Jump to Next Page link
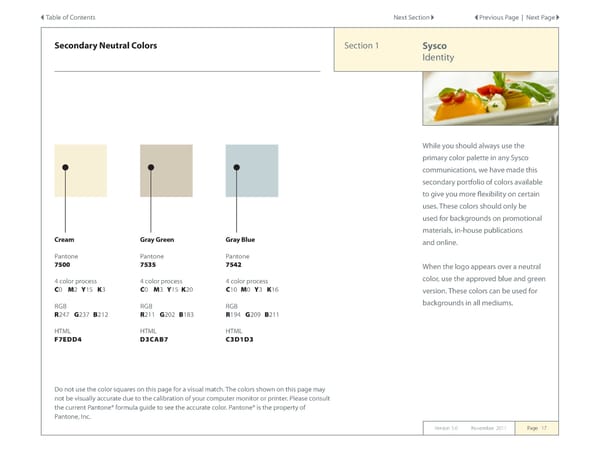The height and width of the screenshot is (463, 600). click(x=539, y=17)
